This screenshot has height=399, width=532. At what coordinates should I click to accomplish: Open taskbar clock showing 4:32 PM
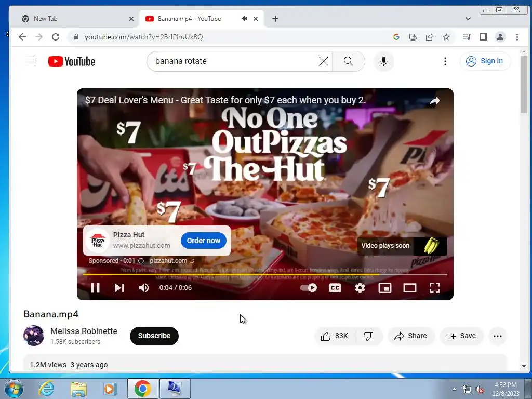[x=506, y=389]
